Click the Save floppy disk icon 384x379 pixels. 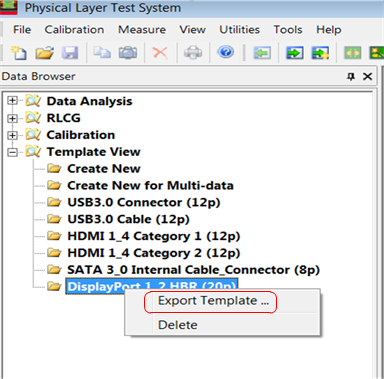coord(70,53)
